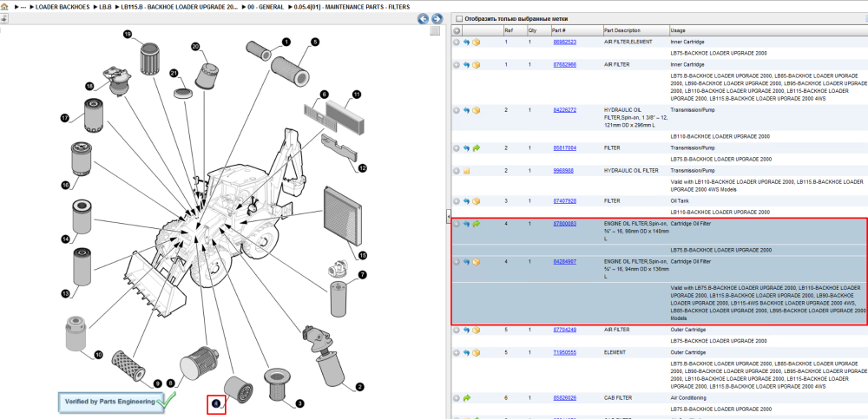Click blue supersession arrow for part 86982523

466,42
